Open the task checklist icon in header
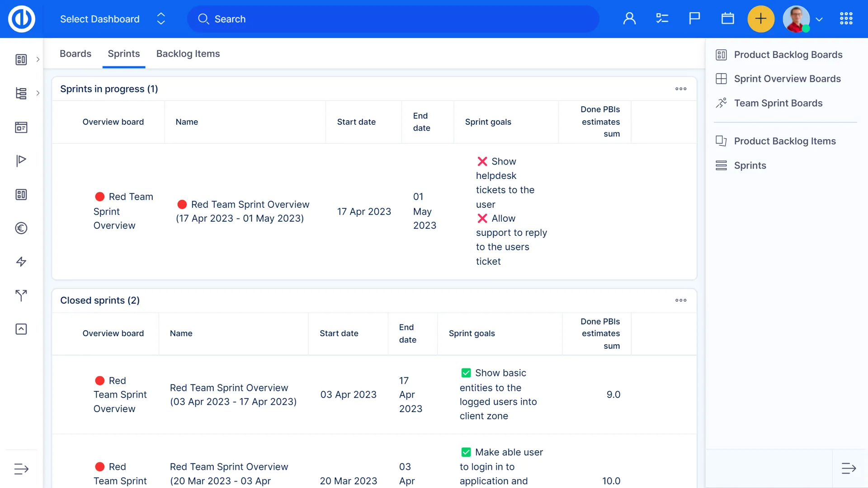868x488 pixels. [x=662, y=19]
